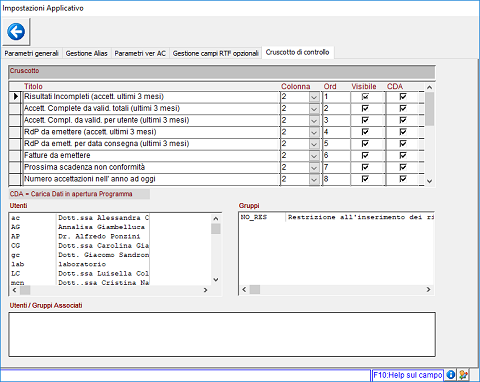Click the Cruscotto grid vertical scrollbar thumb
The image size is (480, 382).
coord(430,109)
